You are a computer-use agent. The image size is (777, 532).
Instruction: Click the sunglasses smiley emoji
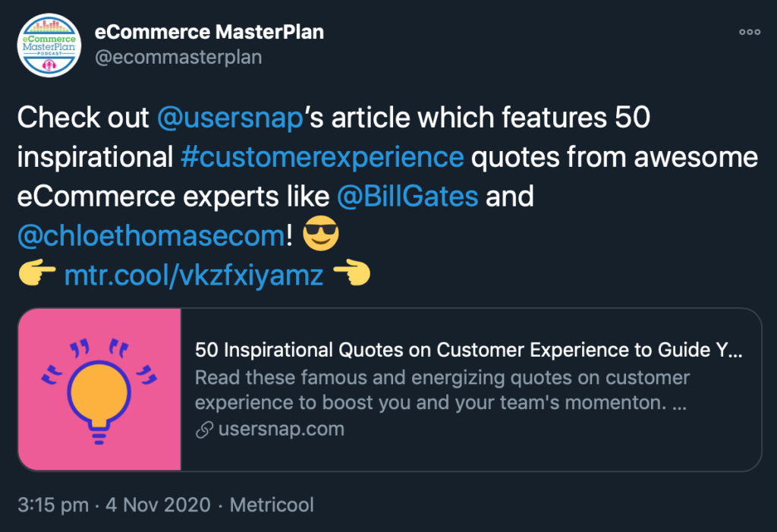pos(320,237)
